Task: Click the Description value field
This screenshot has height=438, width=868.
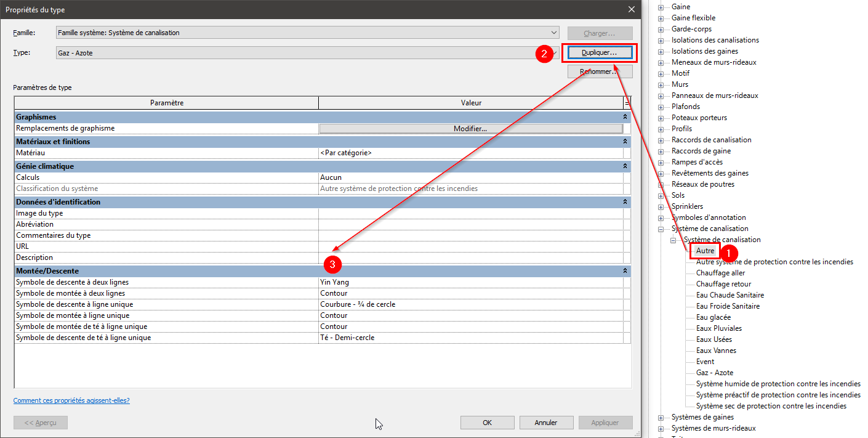Action: pyautogui.click(x=470, y=258)
